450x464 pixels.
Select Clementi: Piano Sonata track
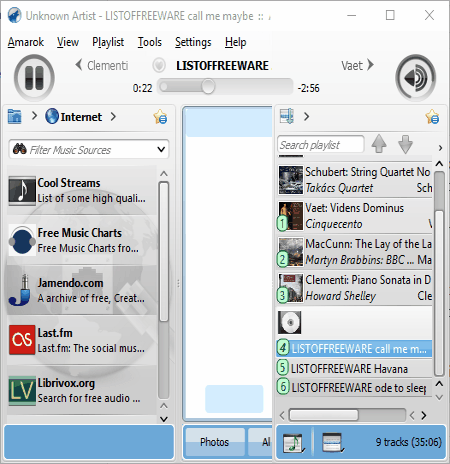[354, 288]
